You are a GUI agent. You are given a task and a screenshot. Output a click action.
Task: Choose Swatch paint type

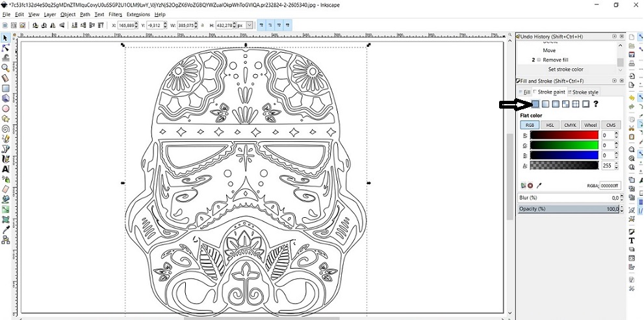575,104
